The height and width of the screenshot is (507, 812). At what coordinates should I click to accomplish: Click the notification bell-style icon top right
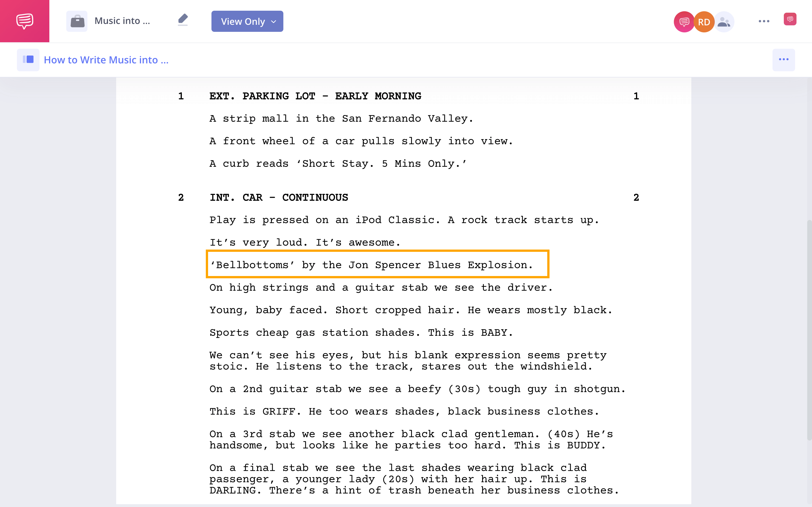click(789, 21)
